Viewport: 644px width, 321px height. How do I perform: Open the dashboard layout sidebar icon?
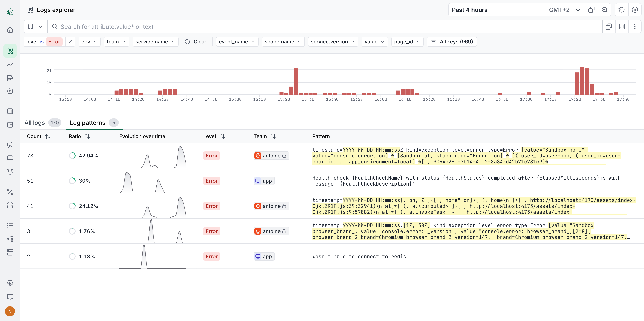click(10, 125)
